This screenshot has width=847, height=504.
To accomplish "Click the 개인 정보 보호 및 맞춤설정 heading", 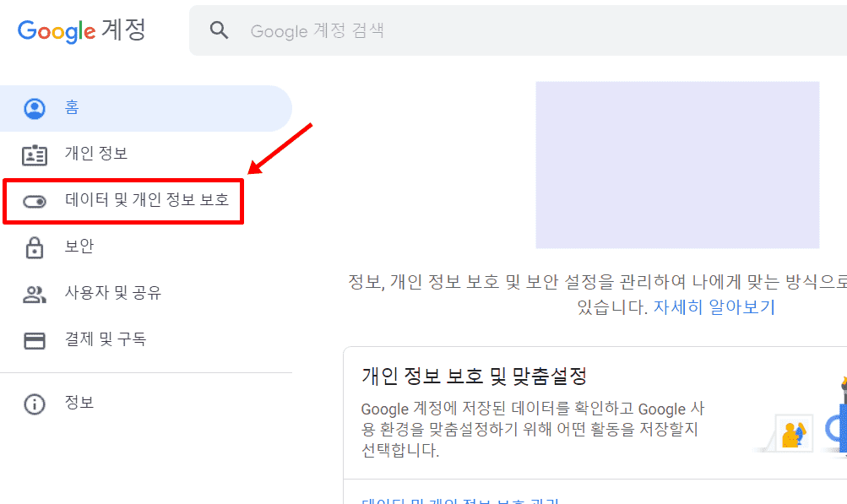I will [474, 376].
